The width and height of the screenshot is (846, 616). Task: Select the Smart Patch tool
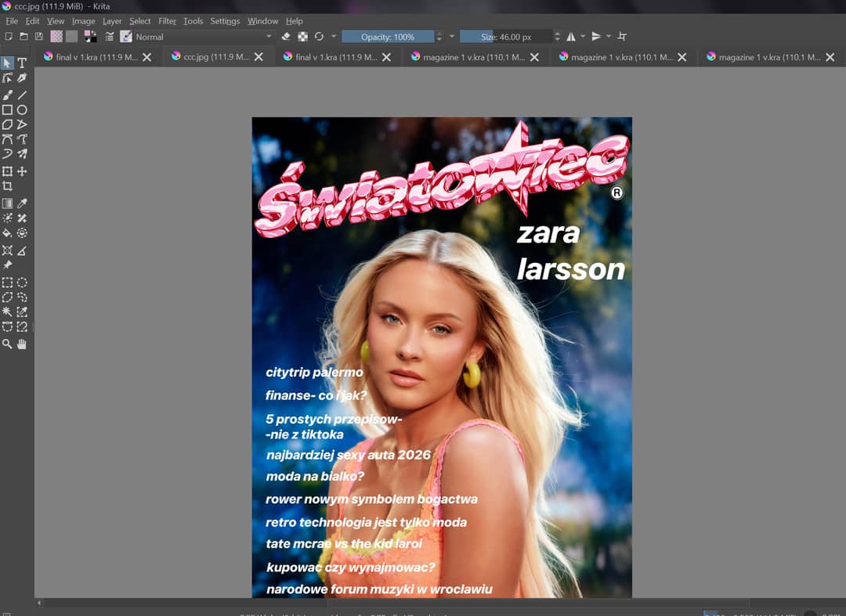[22, 218]
